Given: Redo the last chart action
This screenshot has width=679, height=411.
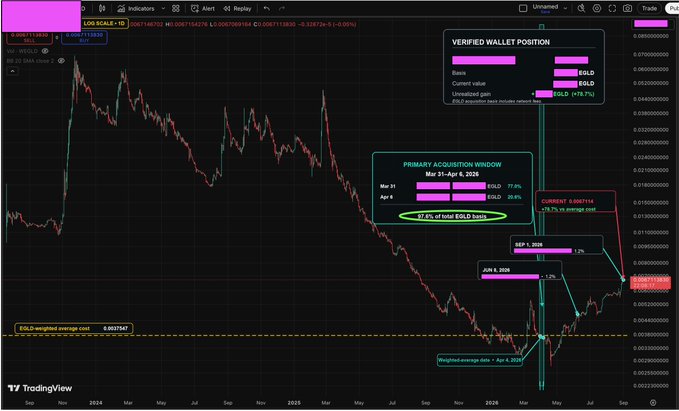Looking at the screenshot, I should 282,8.
